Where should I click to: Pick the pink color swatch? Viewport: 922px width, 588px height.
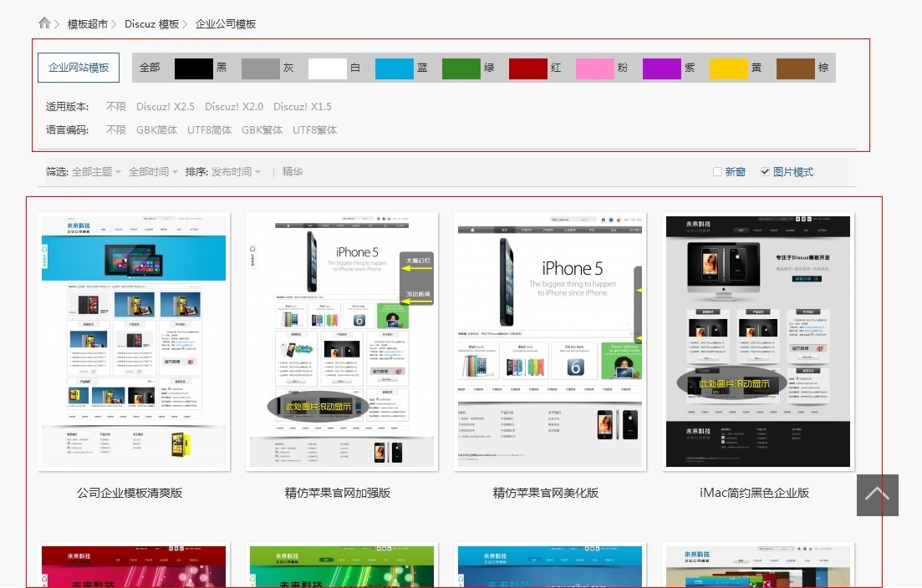pyautogui.click(x=595, y=68)
